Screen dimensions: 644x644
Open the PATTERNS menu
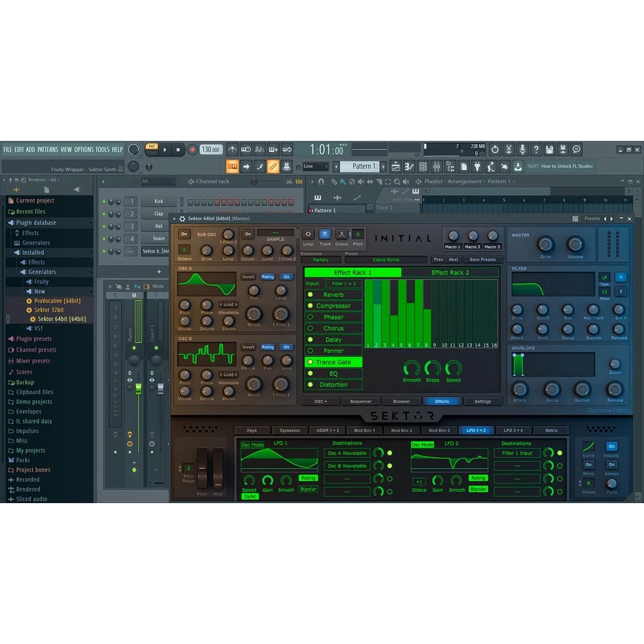tap(48, 150)
